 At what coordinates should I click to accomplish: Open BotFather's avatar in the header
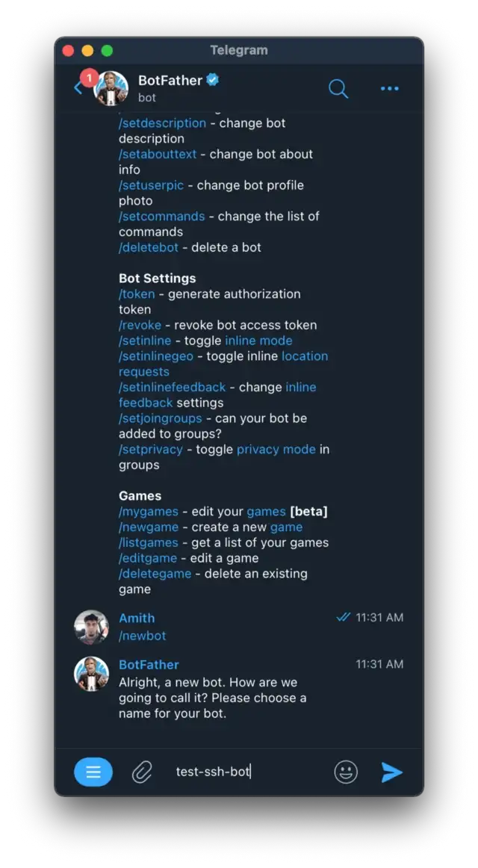(x=111, y=88)
